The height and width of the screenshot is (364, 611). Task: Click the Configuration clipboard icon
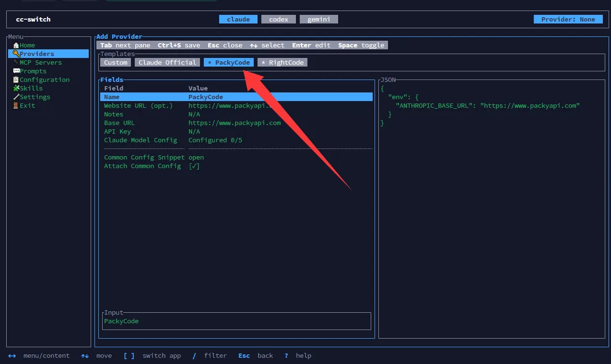(16, 80)
